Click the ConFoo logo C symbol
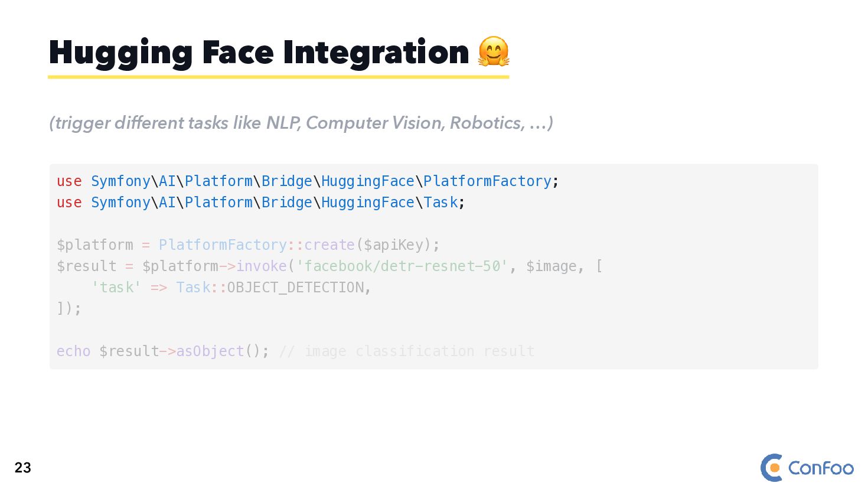Image resolution: width=868 pixels, height=489 pixels. pyautogui.click(x=772, y=468)
